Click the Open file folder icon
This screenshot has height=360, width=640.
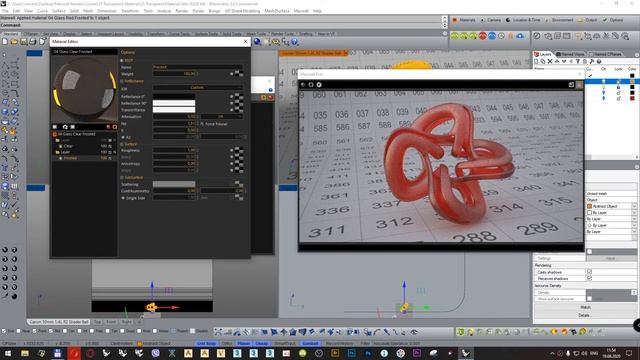pos(14,42)
